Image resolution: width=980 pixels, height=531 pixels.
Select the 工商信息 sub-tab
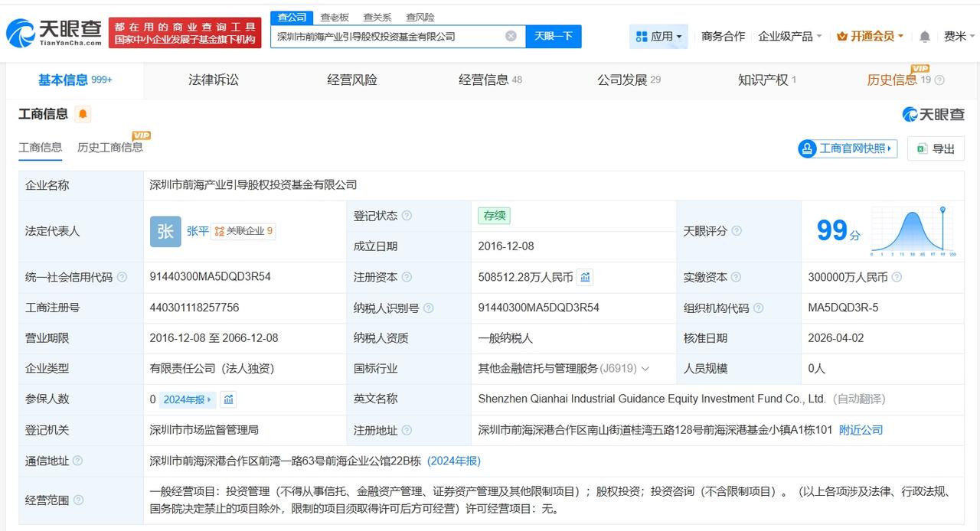41,147
